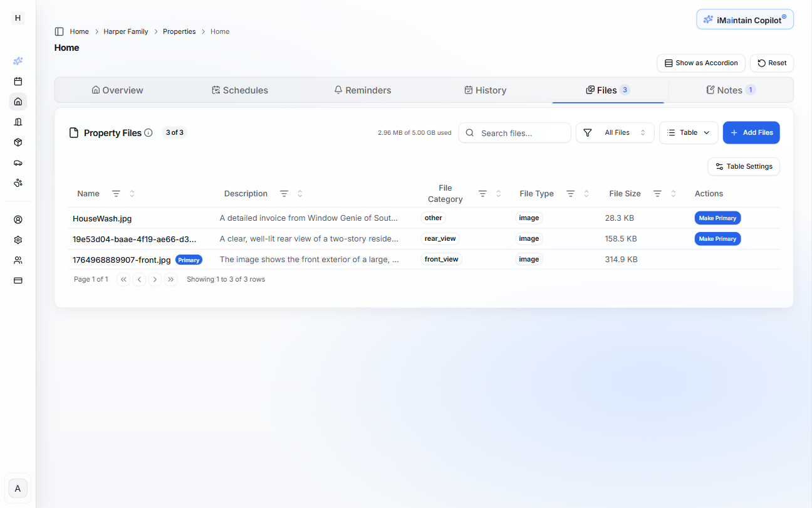Open the calendar icon in sidebar
This screenshot has width=812, height=508.
pyautogui.click(x=18, y=82)
